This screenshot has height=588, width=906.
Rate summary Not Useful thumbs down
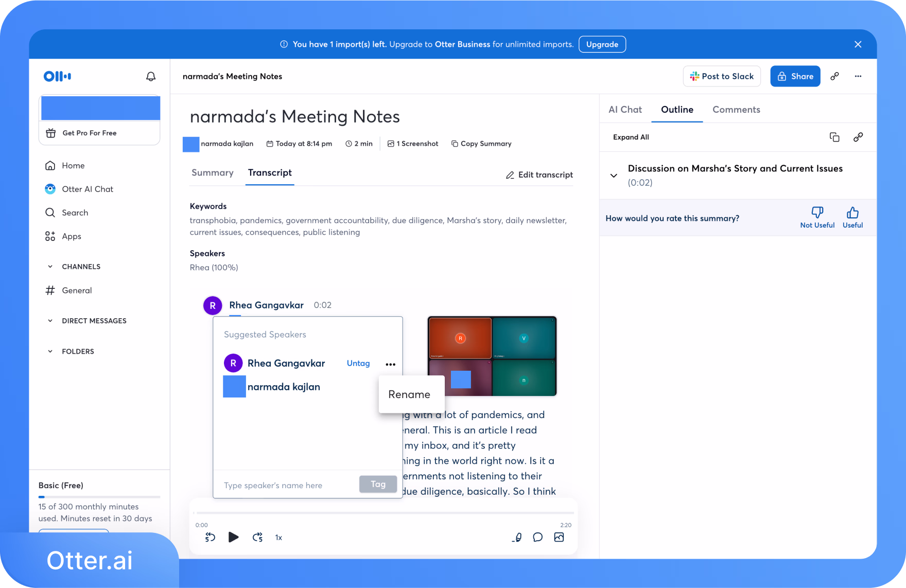click(x=817, y=217)
